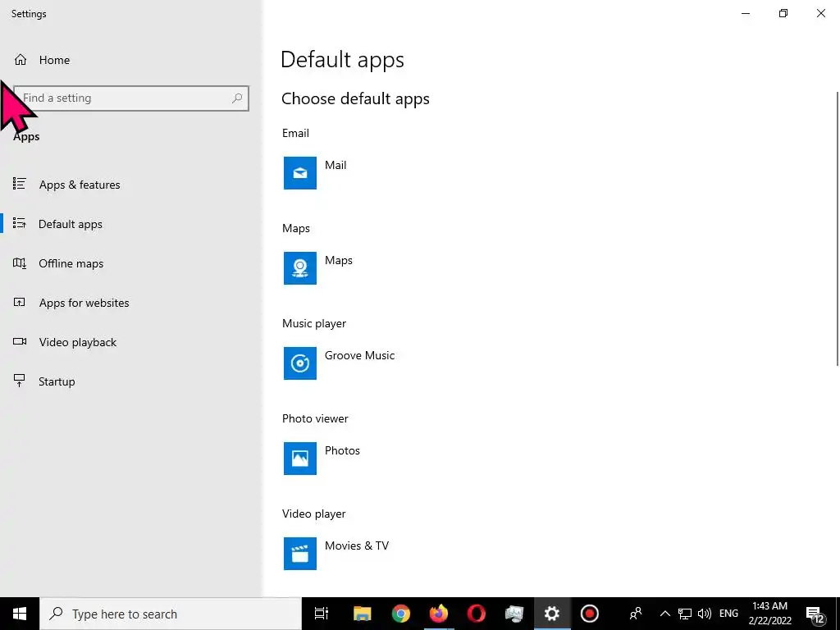This screenshot has height=630, width=840.
Task: Change default email app Mail
Action: [x=336, y=165]
